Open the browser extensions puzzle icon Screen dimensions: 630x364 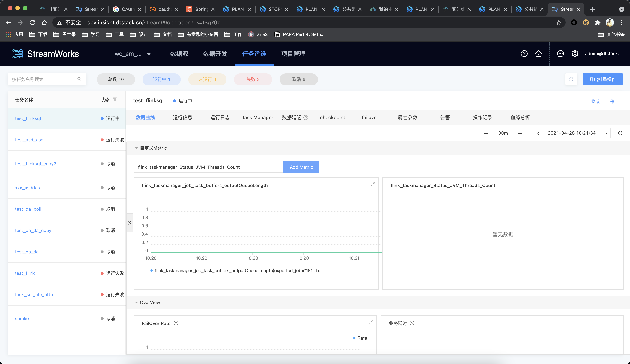598,22
